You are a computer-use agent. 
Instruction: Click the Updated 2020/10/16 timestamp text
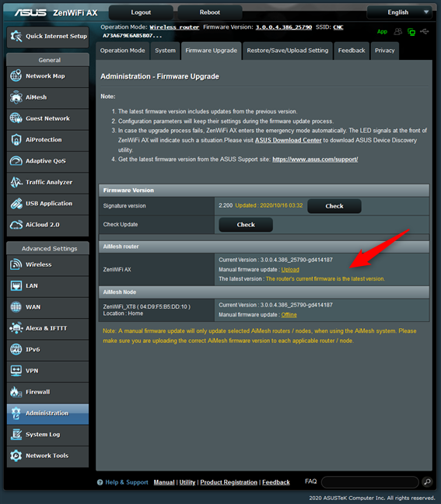269,205
